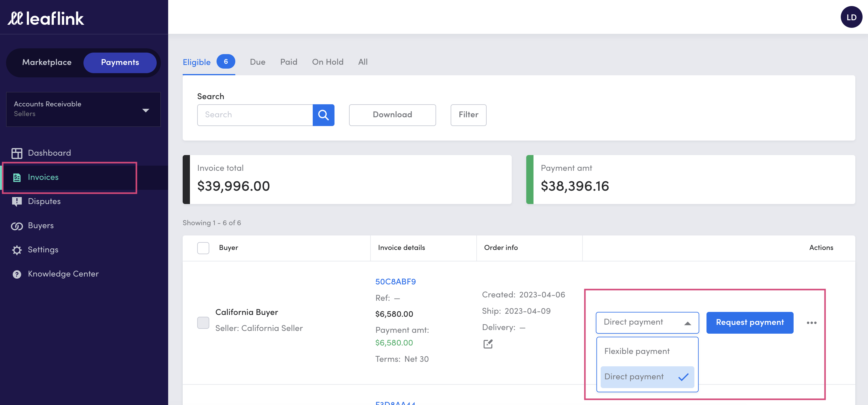The width and height of the screenshot is (868, 405).
Task: Click the Invoice total $39,996.00 value
Action: (x=233, y=186)
